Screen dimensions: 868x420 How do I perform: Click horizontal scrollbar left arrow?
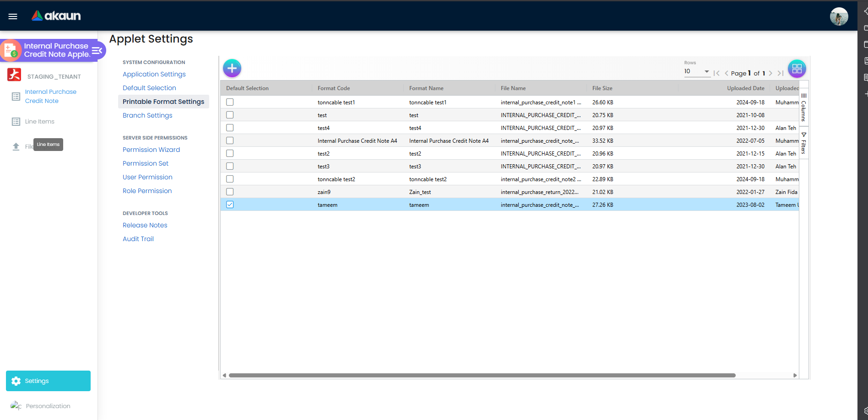[224, 375]
